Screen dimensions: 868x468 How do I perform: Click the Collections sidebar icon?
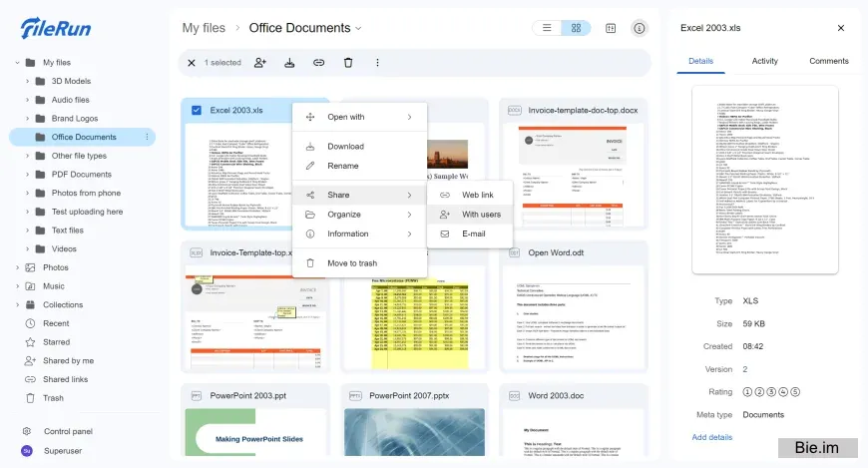click(x=31, y=304)
